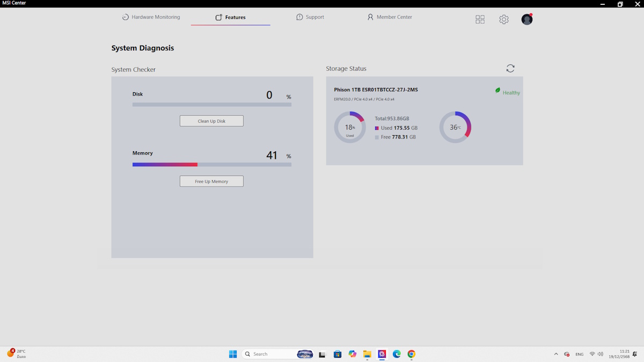The width and height of the screenshot is (644, 362).
Task: Refresh the Storage Status panel
Action: 510,69
